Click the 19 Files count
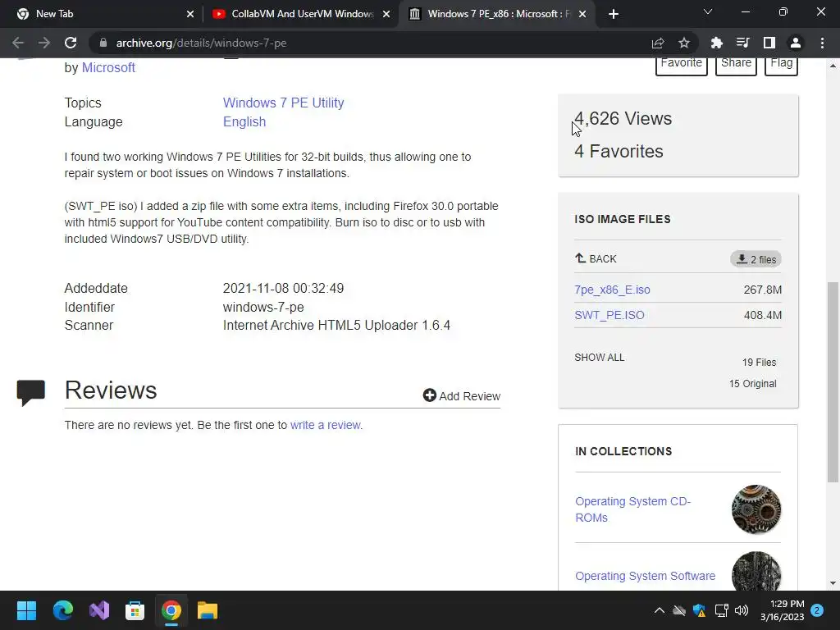 759,363
